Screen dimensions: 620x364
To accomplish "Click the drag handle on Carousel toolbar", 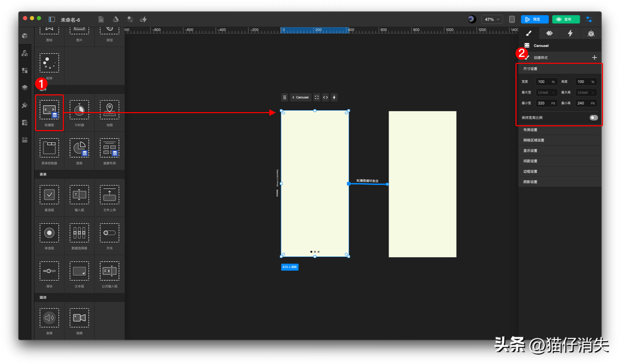I will 285,98.
